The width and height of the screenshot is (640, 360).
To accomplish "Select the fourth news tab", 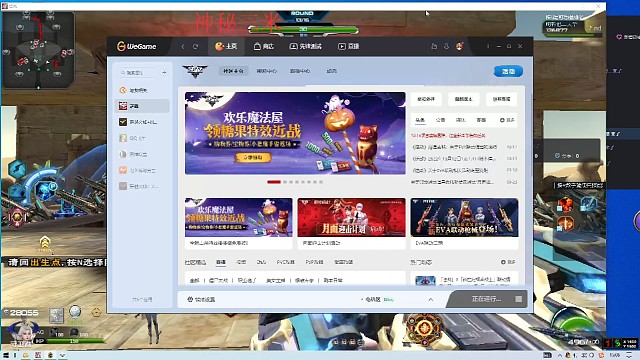I will (x=481, y=120).
